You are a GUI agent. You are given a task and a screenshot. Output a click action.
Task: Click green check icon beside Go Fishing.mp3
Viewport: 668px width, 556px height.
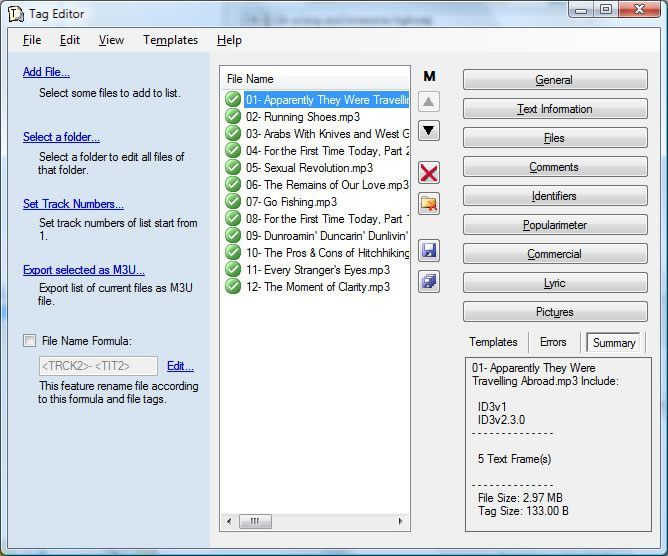pos(233,201)
